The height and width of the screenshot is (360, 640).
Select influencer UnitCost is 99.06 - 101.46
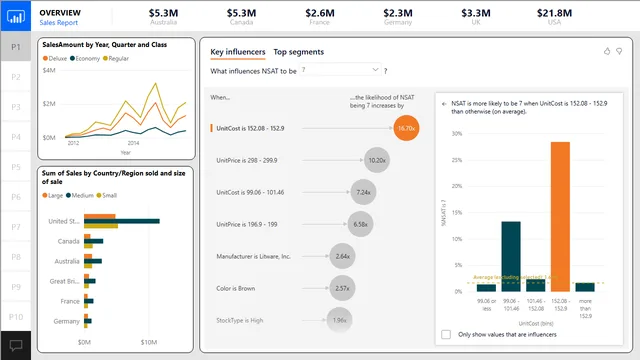pos(250,192)
